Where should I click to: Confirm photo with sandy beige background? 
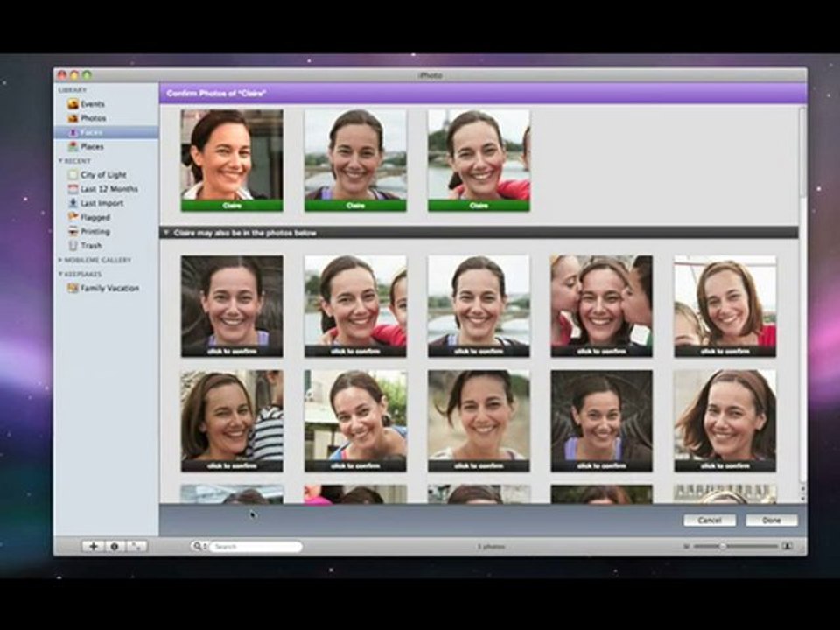tap(479, 421)
